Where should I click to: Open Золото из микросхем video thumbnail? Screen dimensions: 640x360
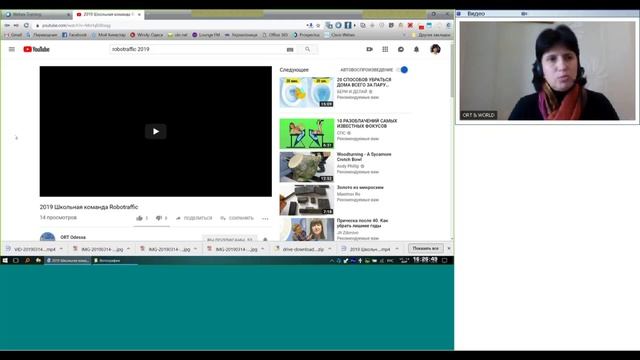click(x=307, y=200)
